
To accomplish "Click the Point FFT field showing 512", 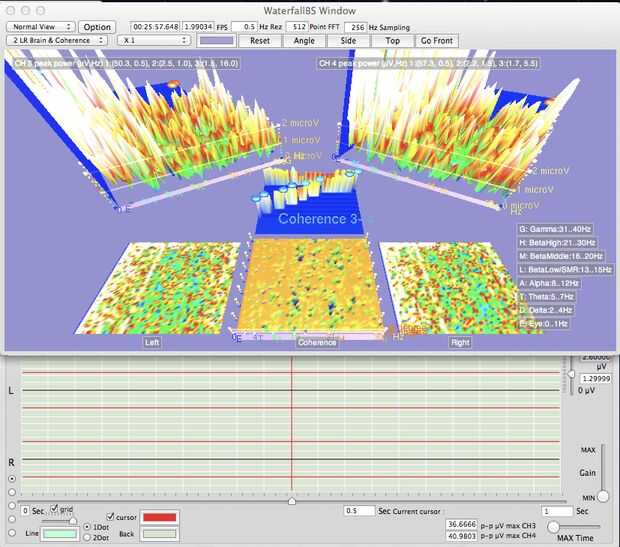I will click(x=297, y=27).
